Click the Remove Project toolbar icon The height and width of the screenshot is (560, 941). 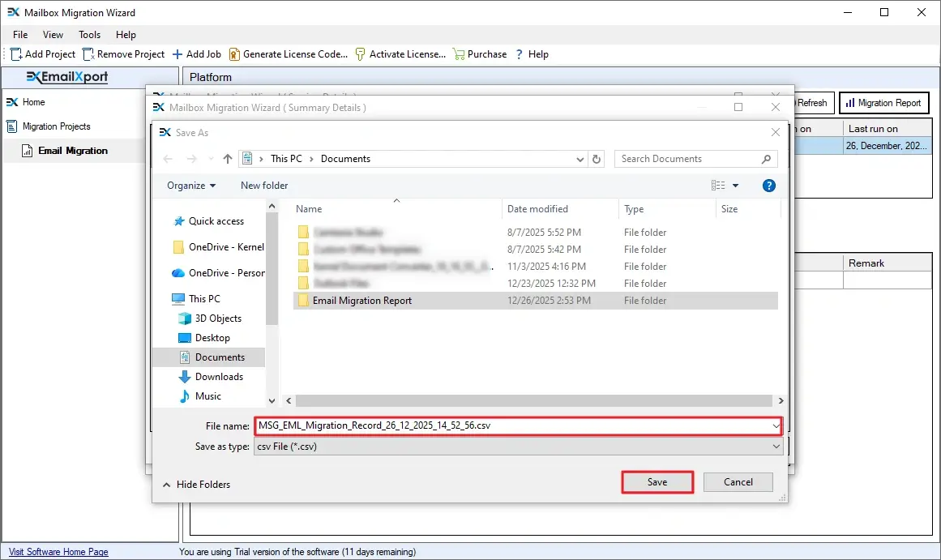[x=88, y=54]
